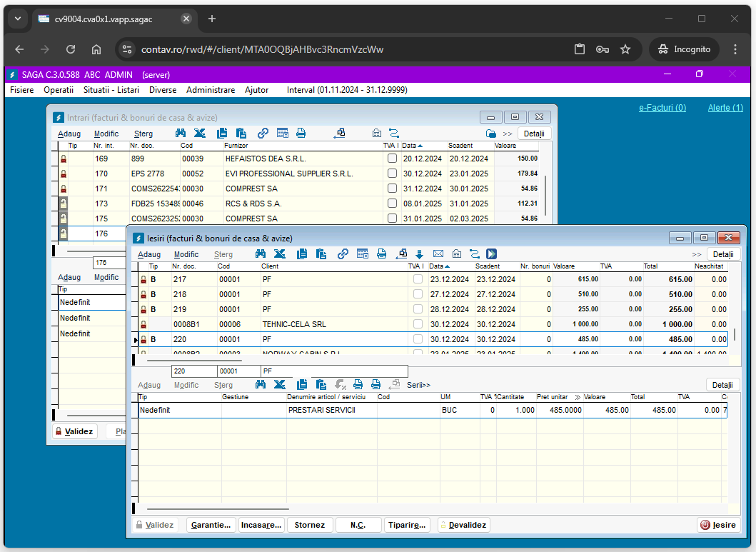
Task: Tick TVA checkbox for HEFAISTOS DEA S.R.L.
Action: (392, 159)
